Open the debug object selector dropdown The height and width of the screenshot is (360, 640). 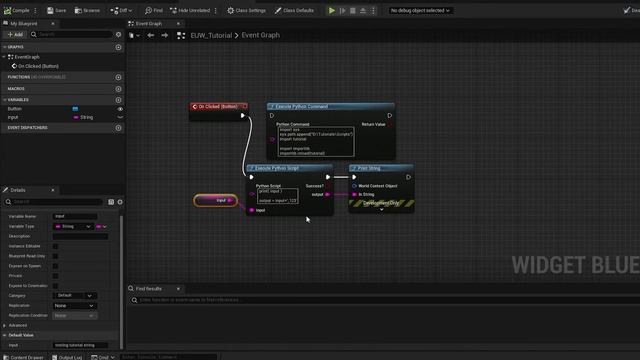[420, 10]
